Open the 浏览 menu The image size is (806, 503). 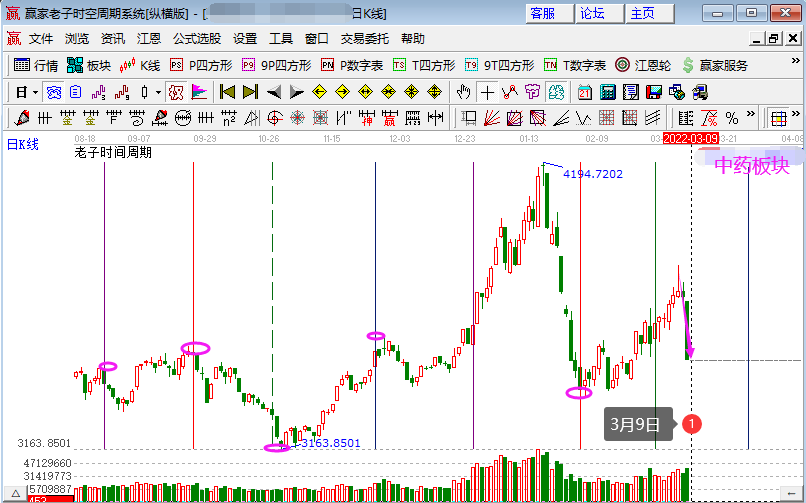pyautogui.click(x=77, y=39)
